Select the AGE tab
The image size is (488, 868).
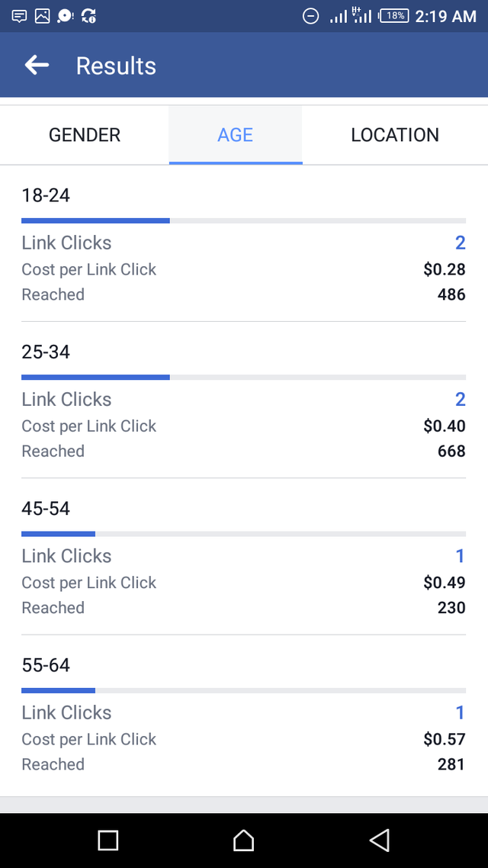pyautogui.click(x=236, y=135)
